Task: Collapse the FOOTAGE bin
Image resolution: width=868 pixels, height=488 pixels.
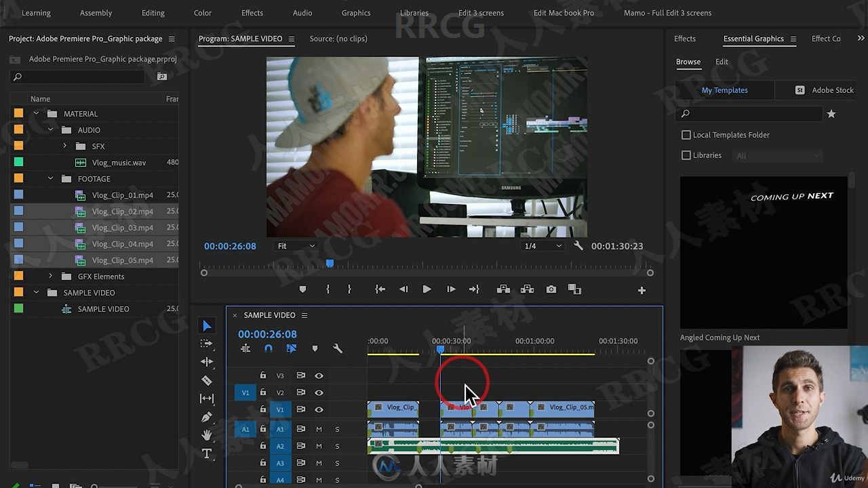Action: tap(50, 179)
